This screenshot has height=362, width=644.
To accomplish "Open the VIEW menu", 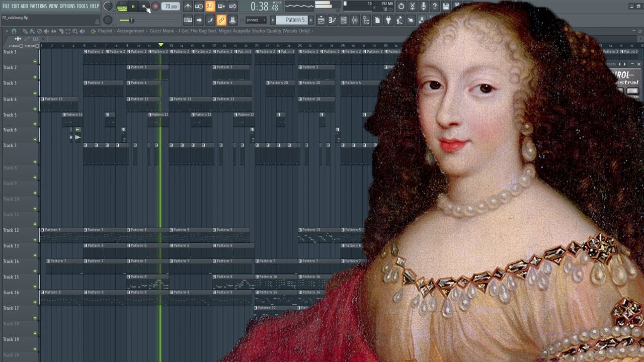I will pos(53,6).
